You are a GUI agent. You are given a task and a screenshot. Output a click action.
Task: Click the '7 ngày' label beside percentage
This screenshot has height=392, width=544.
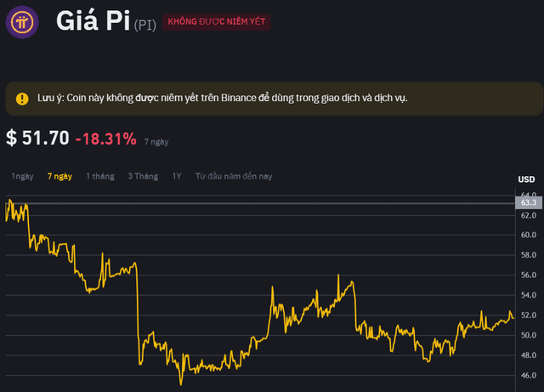point(155,140)
